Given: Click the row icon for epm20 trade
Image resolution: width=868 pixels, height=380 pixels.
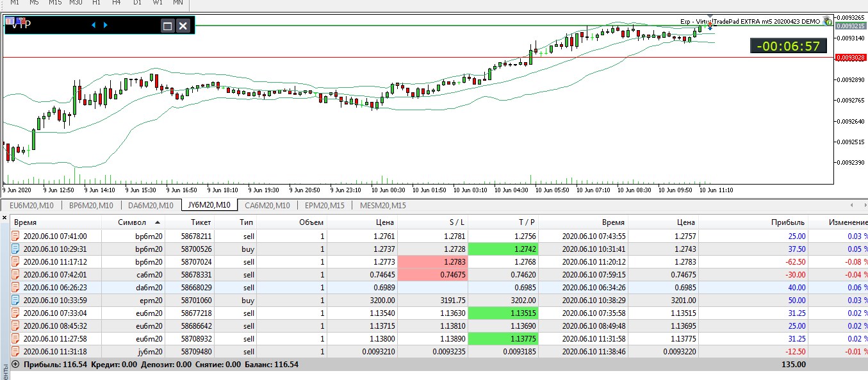Looking at the screenshot, I should pyautogui.click(x=15, y=300).
